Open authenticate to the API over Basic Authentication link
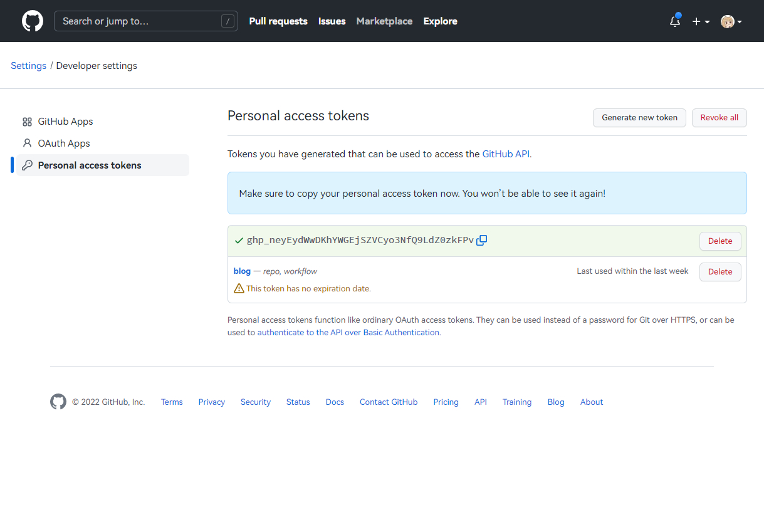Viewport: 764px width, 532px height. [348, 333]
